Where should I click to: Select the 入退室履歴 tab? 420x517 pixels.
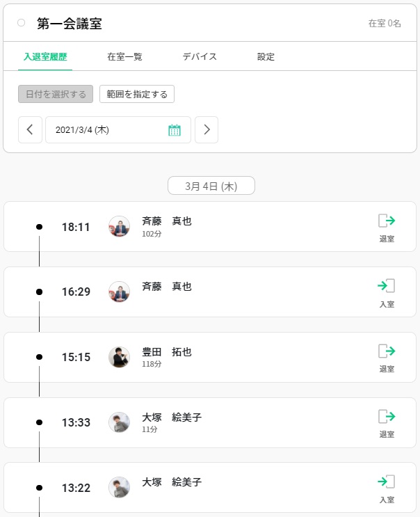45,57
